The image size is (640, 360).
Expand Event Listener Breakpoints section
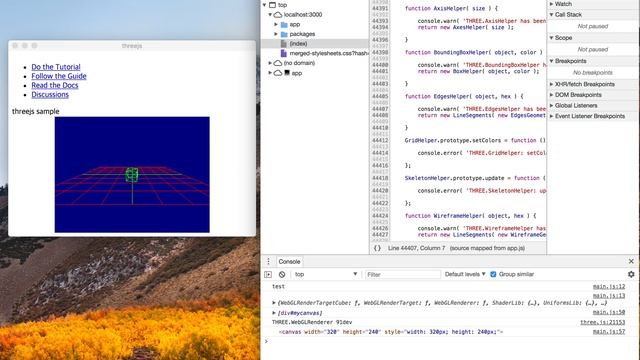coord(551,116)
